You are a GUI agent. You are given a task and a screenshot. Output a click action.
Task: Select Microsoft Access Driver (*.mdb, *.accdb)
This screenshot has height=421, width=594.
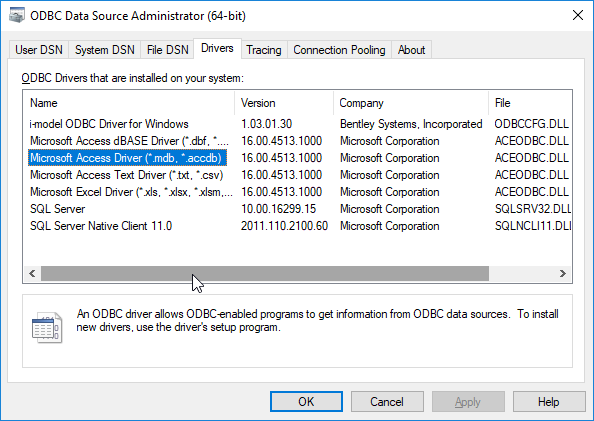tap(127, 158)
